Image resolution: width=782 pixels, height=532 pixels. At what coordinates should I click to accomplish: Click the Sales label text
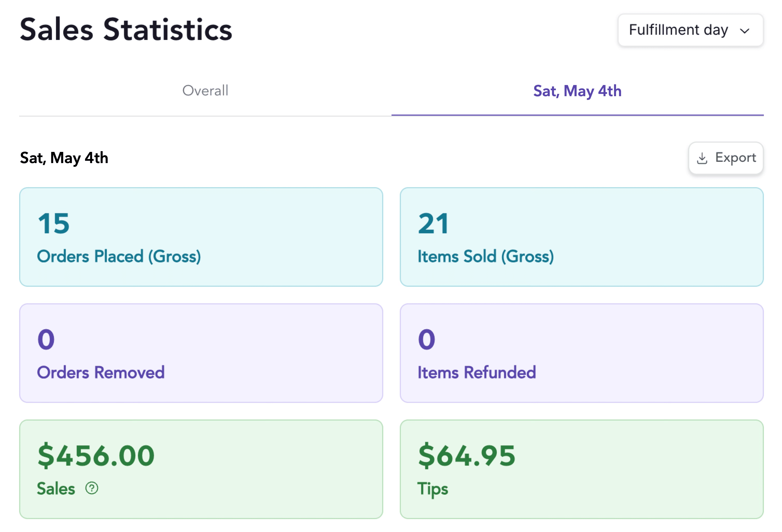56,489
